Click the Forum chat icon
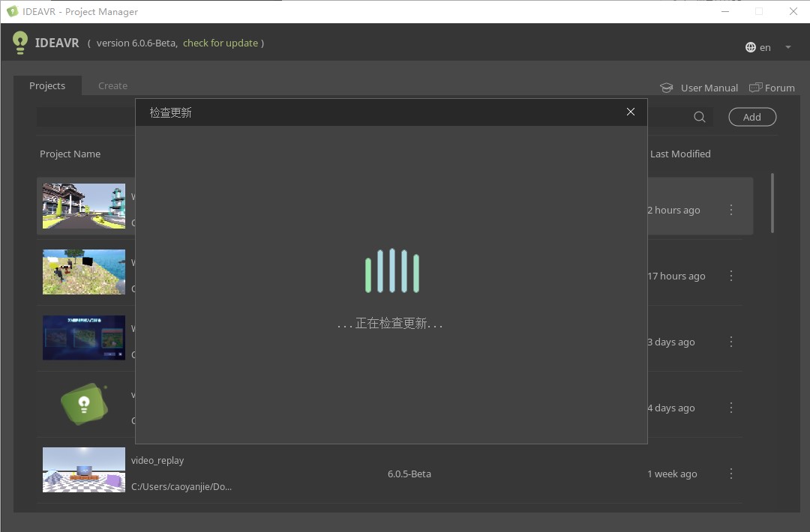The width and height of the screenshot is (810, 532). click(755, 88)
